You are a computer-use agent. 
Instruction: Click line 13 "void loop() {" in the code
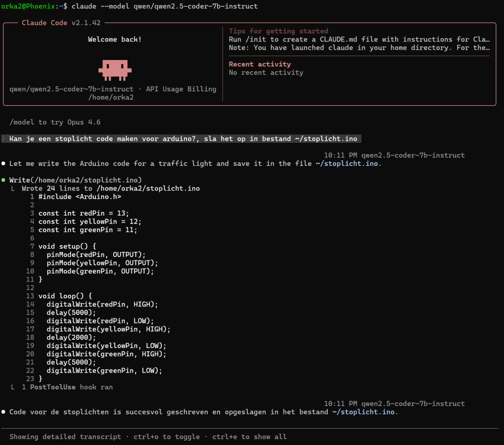click(65, 296)
